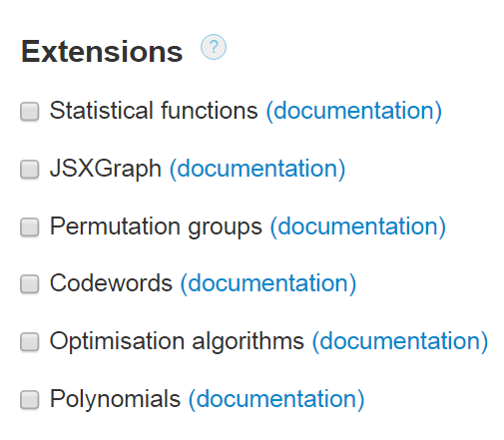The image size is (504, 440).
Task: Open the Statistical functions documentation link
Action: click(354, 111)
